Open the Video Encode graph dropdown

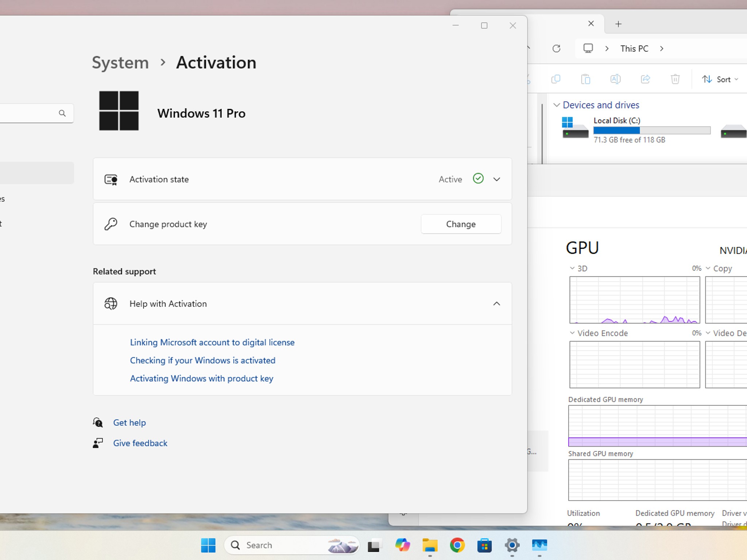point(572,333)
